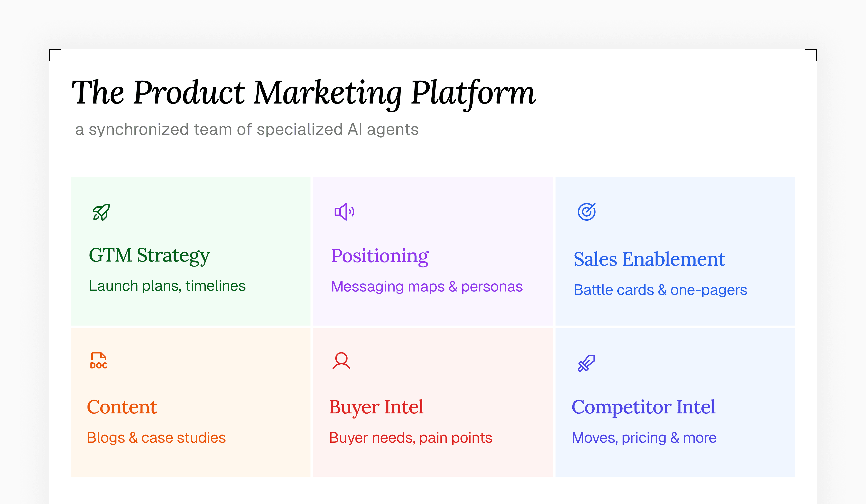Click "Moves, pricing & more" text
The image size is (866, 504).
coord(644,438)
